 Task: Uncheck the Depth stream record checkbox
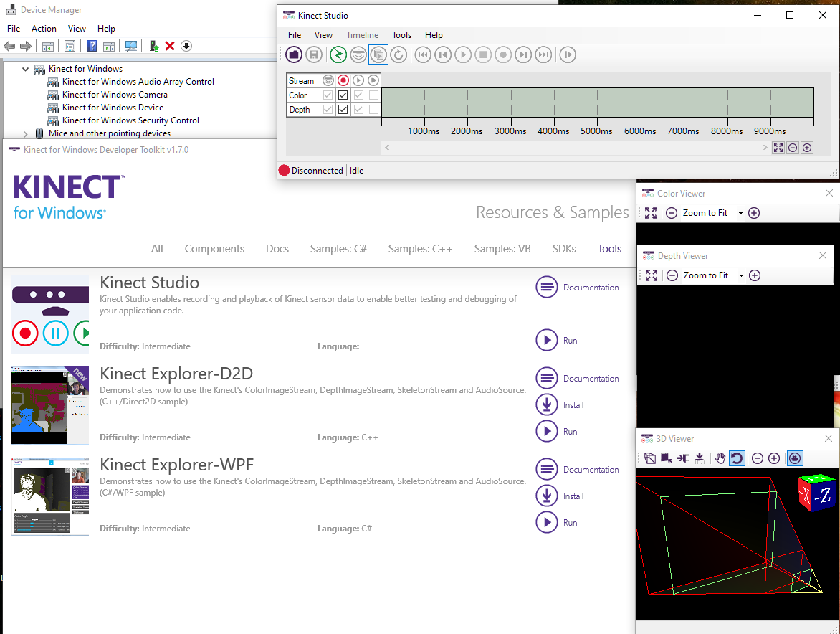point(343,110)
